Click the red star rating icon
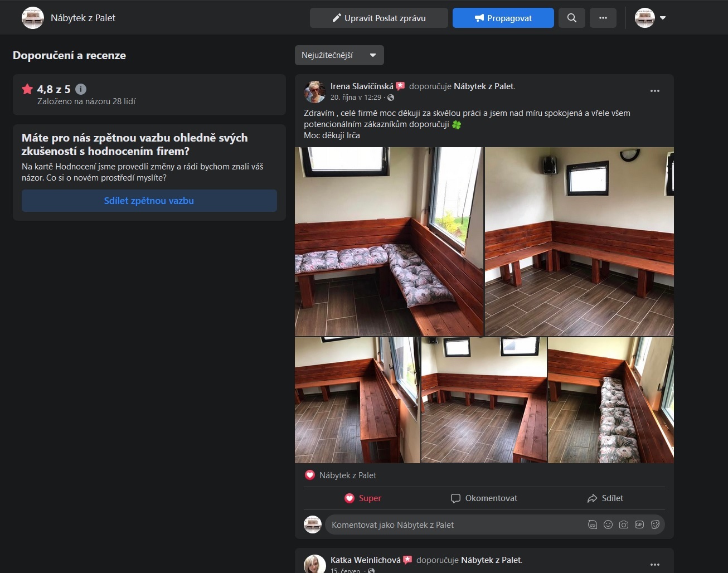The width and height of the screenshot is (728, 573). click(27, 89)
